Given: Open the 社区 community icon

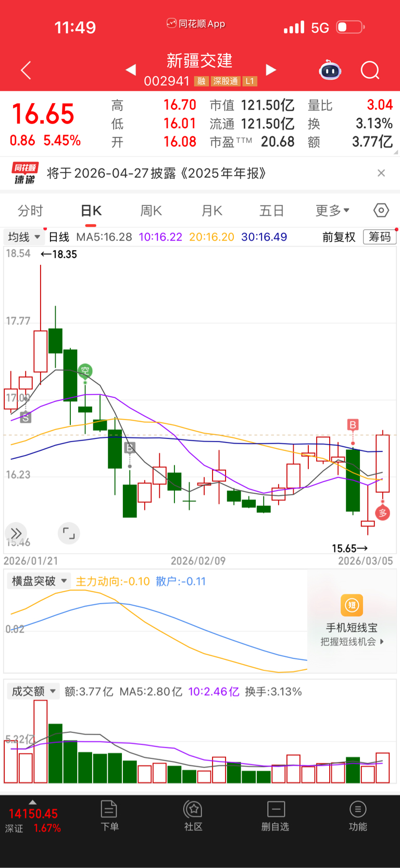Looking at the screenshot, I should point(193,816).
